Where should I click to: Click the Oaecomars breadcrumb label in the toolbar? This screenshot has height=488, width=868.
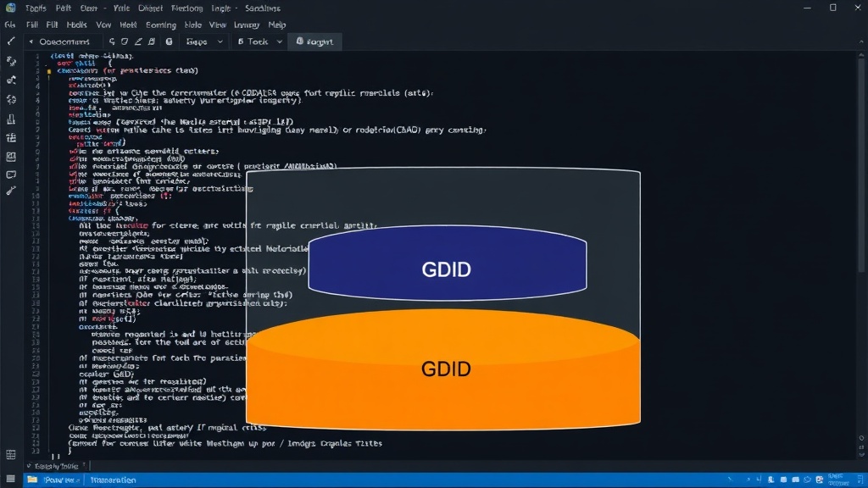pyautogui.click(x=64, y=42)
